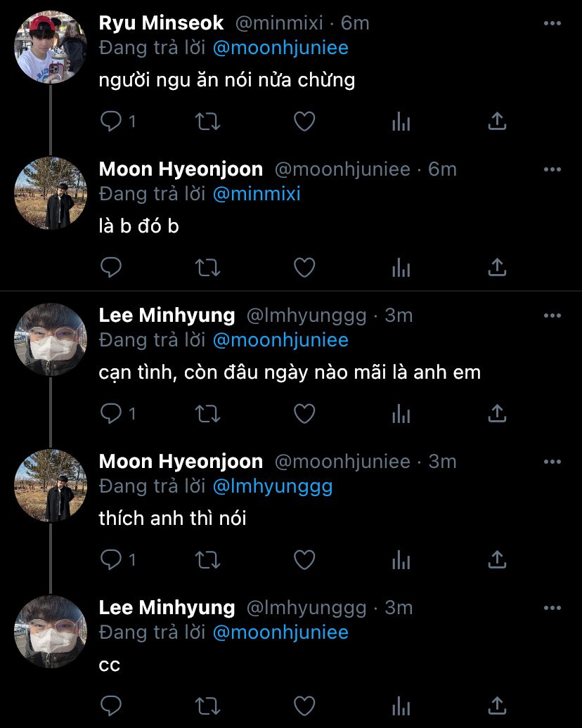The image size is (582, 728).
Task: Open Ryu Minseok's profile picture
Action: tap(50, 47)
